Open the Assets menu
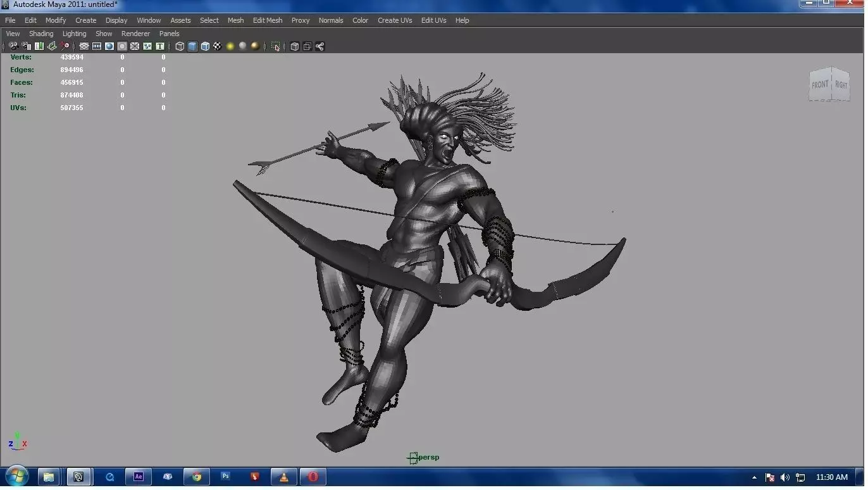The height and width of the screenshot is (490, 868). pyautogui.click(x=180, y=20)
